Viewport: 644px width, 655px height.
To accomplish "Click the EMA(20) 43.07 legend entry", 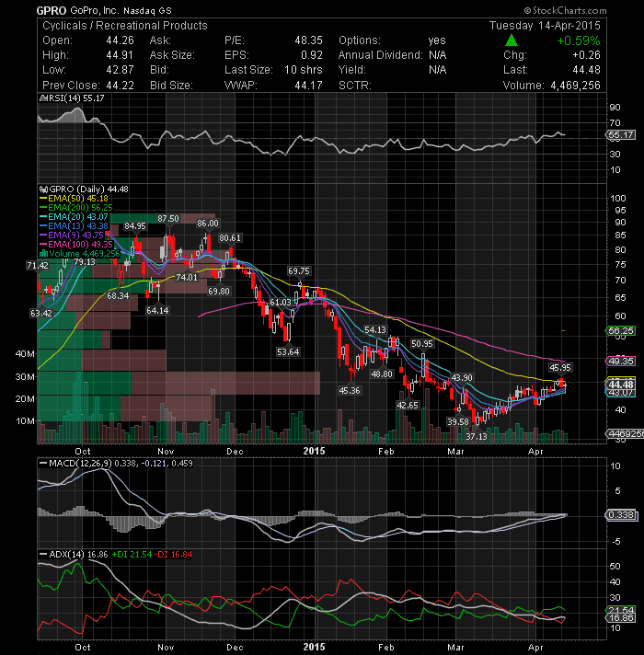I will click(x=74, y=217).
